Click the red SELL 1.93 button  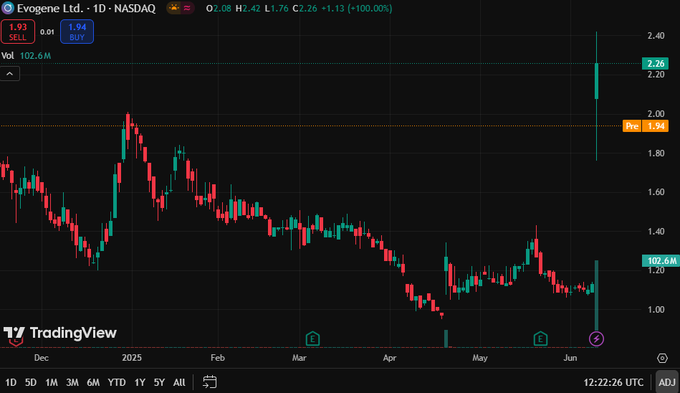pos(18,32)
